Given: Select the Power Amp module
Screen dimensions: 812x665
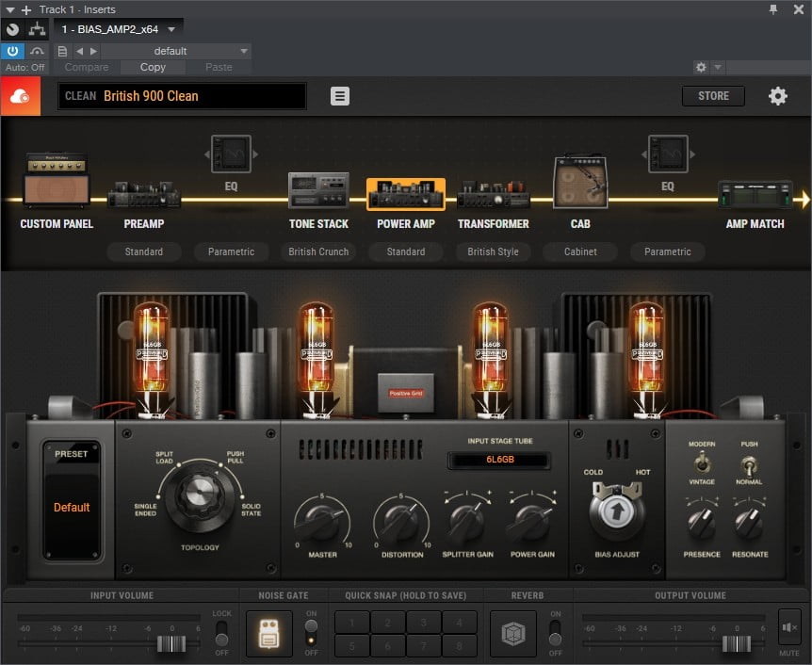Looking at the screenshot, I should (406, 194).
